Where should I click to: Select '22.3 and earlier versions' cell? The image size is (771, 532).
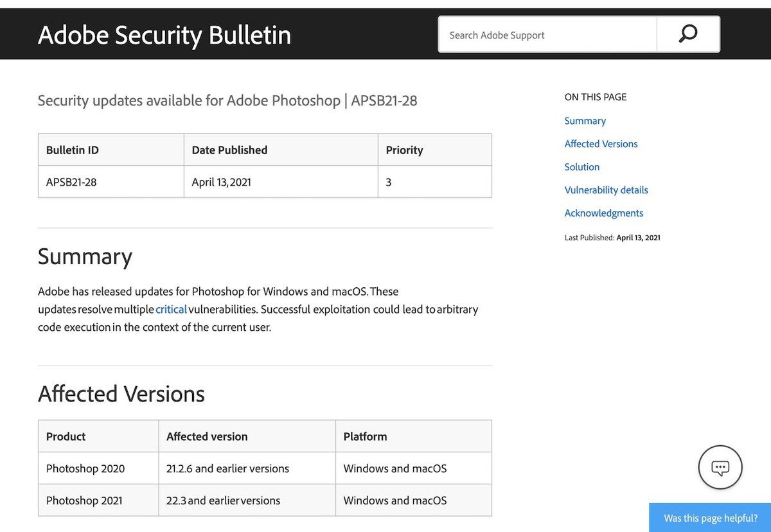pos(247,501)
